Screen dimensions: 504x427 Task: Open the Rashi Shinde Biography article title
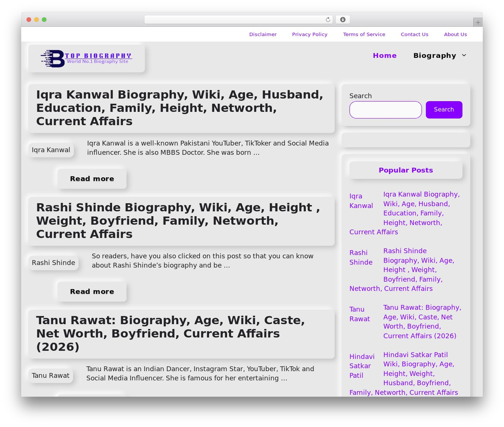178,221
